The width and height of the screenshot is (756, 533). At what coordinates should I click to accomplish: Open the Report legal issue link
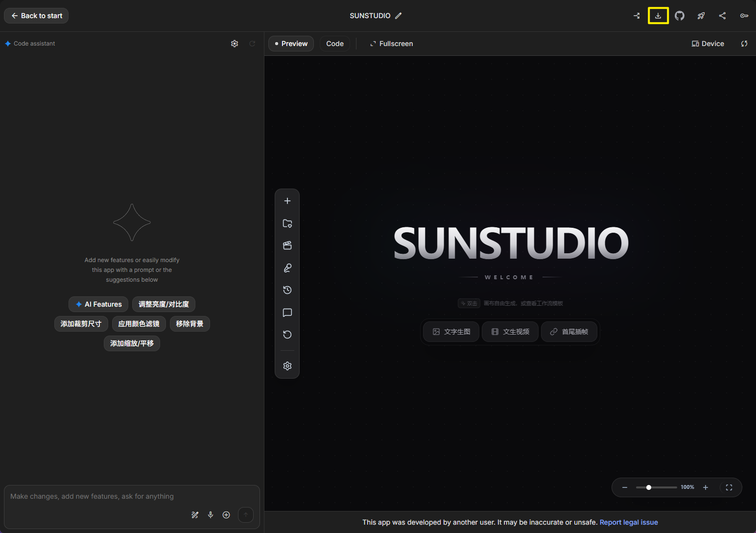629,522
